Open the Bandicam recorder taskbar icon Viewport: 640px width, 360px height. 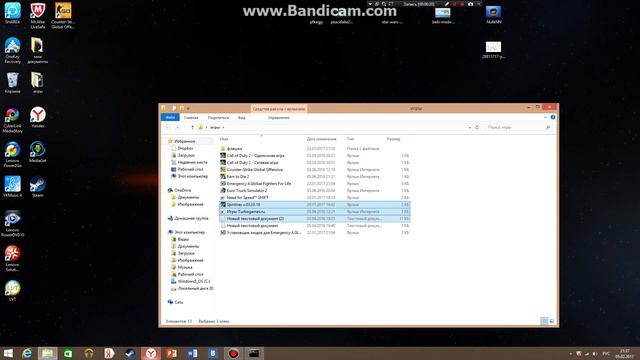[x=233, y=353]
